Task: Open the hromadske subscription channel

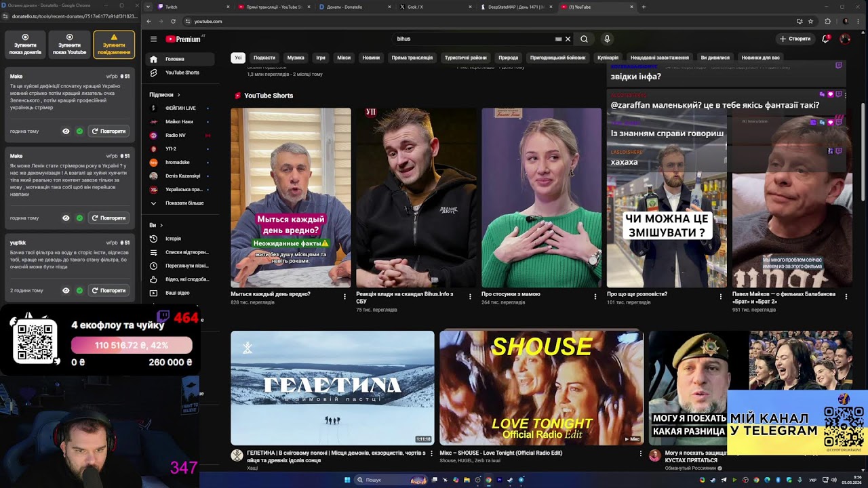Action: tap(178, 163)
